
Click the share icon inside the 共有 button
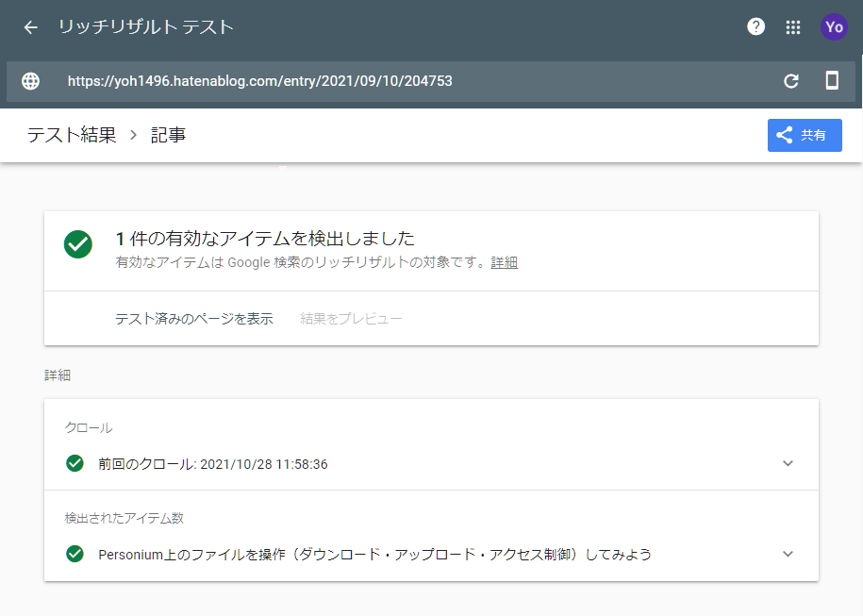click(783, 135)
